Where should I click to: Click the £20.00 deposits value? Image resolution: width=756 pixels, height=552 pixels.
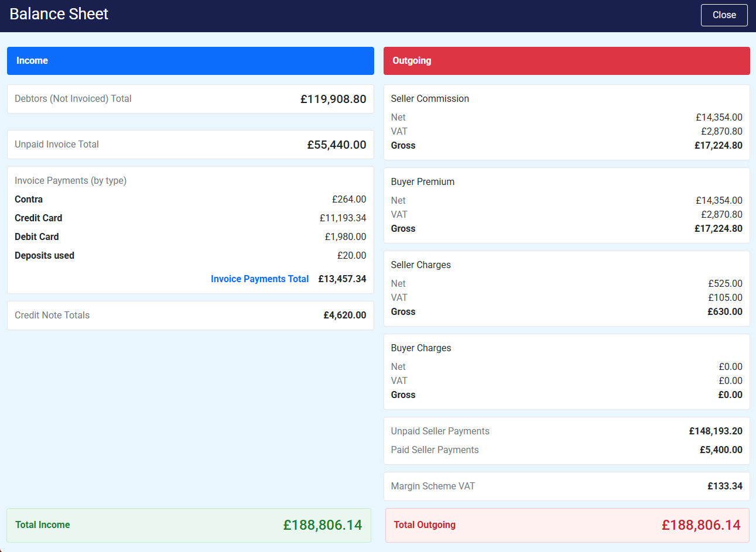tap(351, 256)
